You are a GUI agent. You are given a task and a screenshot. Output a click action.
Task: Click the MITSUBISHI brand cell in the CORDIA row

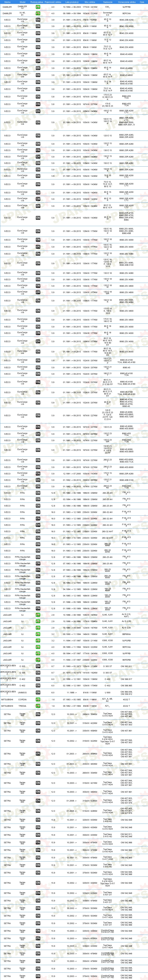pos(7,700)
